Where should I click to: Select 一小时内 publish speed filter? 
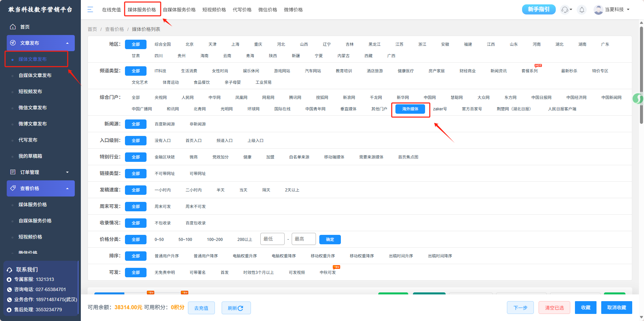pyautogui.click(x=163, y=190)
